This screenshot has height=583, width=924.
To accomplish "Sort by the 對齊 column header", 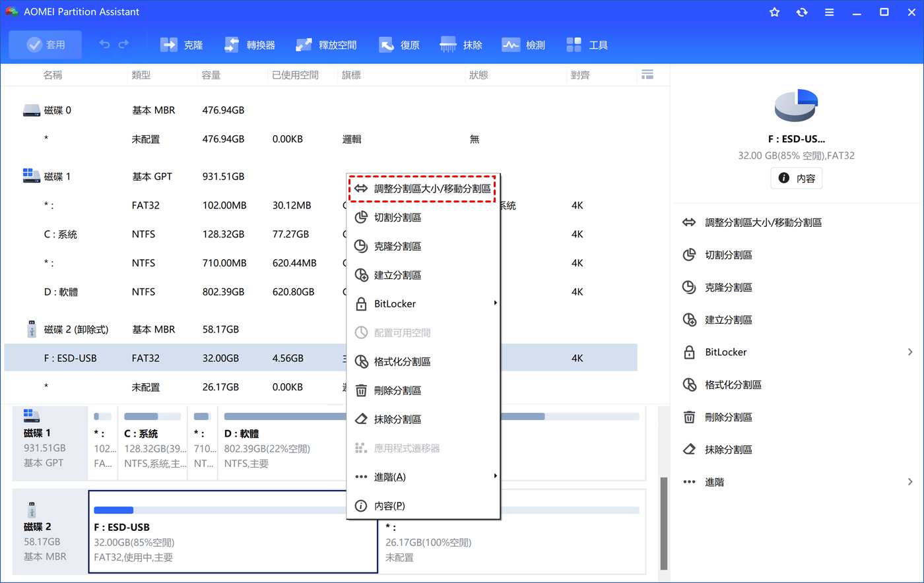I will (x=580, y=75).
